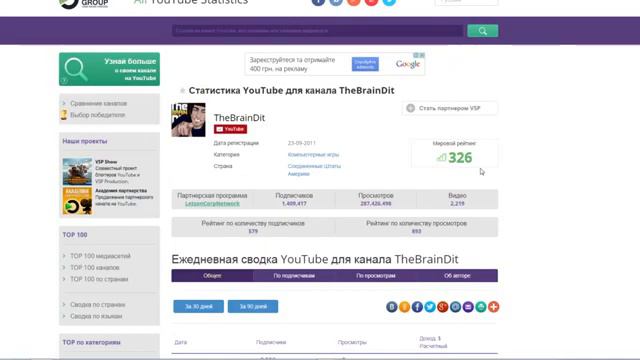Open 'TOP 100 по странам' link

point(99,279)
